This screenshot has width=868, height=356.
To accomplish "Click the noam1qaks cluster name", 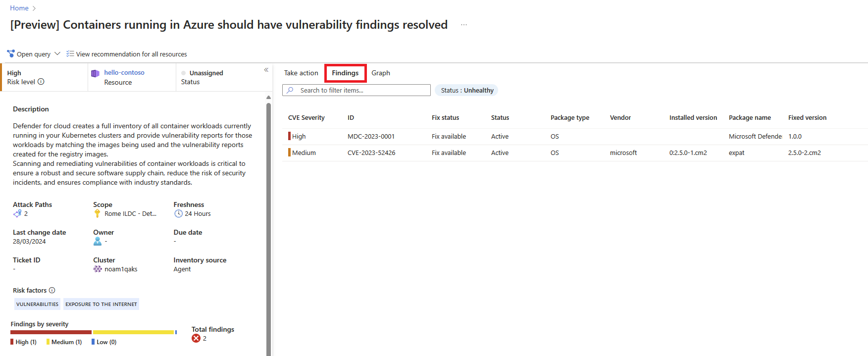I will coord(121,269).
